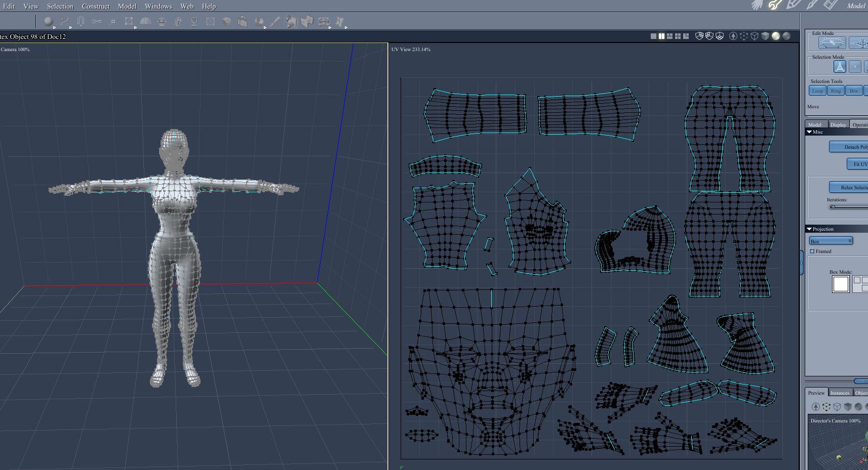Switch to the Display tab

coord(838,124)
